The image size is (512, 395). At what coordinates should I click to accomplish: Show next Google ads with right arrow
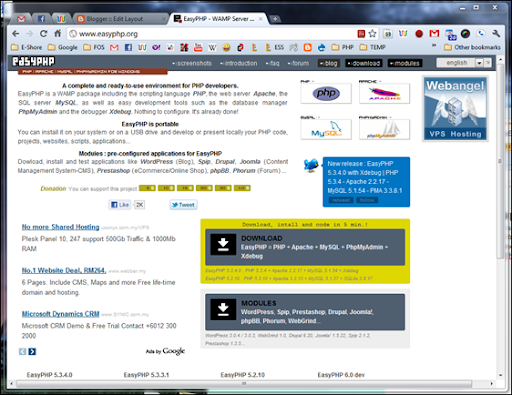click(32, 351)
